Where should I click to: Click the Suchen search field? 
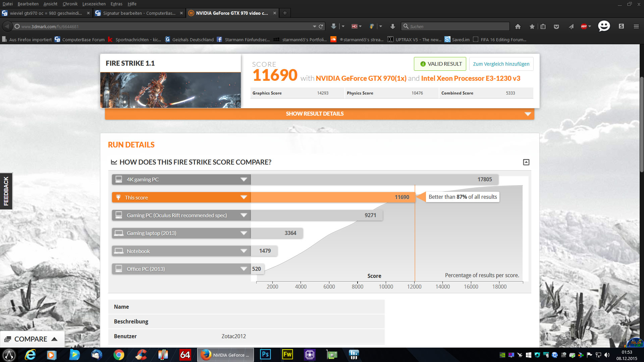(456, 26)
